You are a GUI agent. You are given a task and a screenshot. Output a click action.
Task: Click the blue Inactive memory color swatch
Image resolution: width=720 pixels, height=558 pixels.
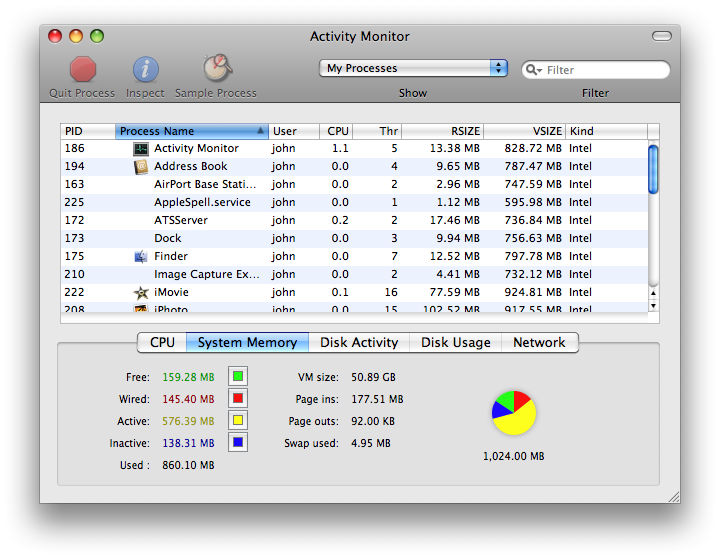[238, 442]
